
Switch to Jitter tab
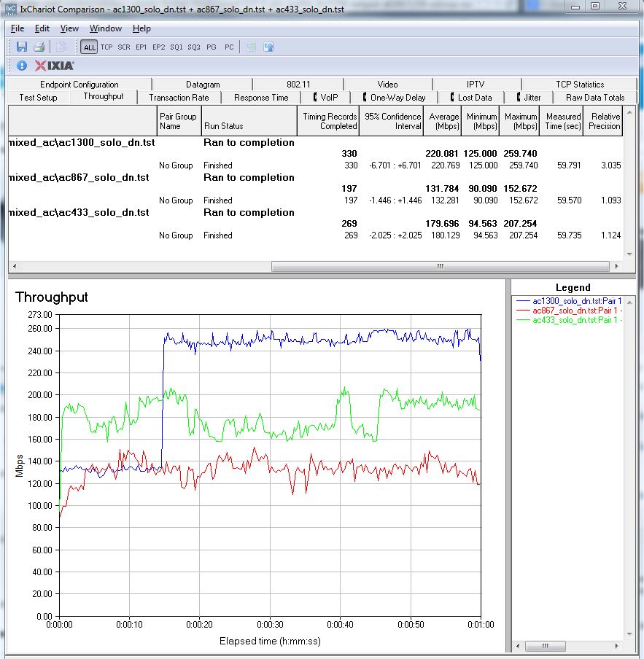[529, 98]
